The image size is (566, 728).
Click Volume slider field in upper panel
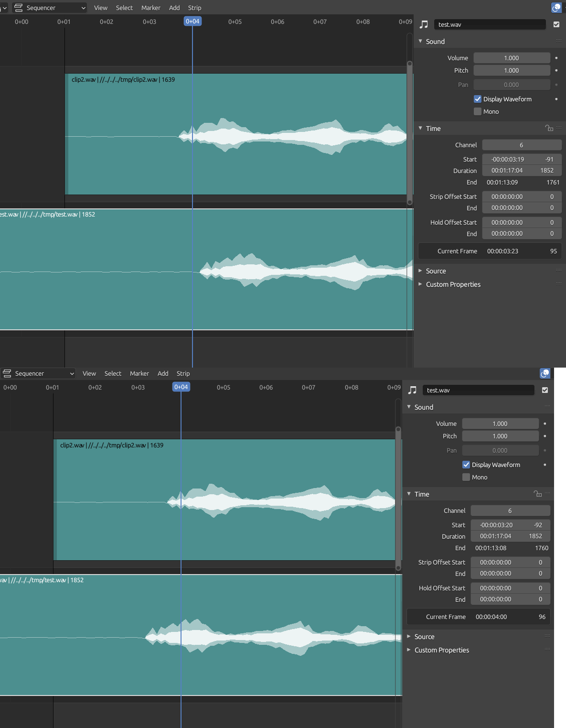pos(512,58)
